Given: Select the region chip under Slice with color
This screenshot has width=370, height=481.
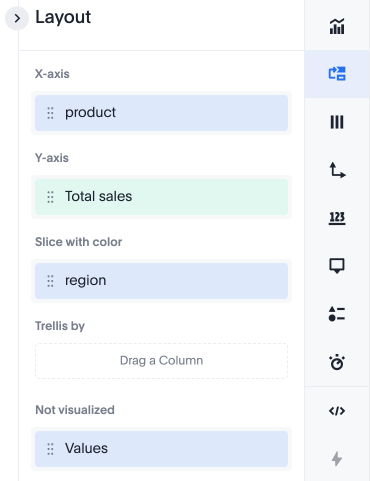Looking at the screenshot, I should click(x=161, y=281).
